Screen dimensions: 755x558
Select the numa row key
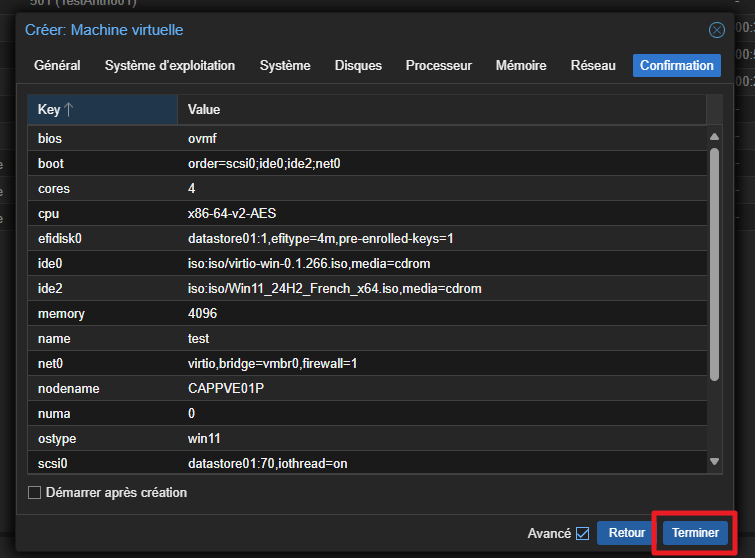pyautogui.click(x=54, y=414)
